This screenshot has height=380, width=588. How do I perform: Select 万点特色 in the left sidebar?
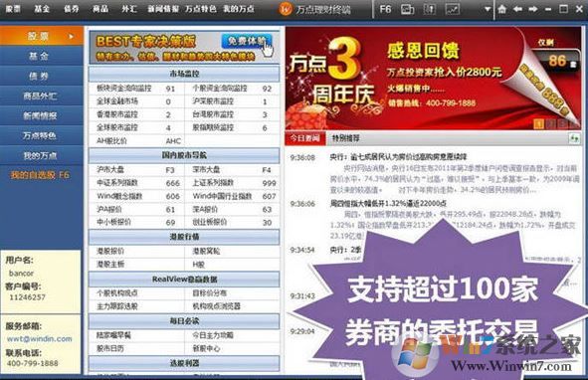(x=42, y=136)
